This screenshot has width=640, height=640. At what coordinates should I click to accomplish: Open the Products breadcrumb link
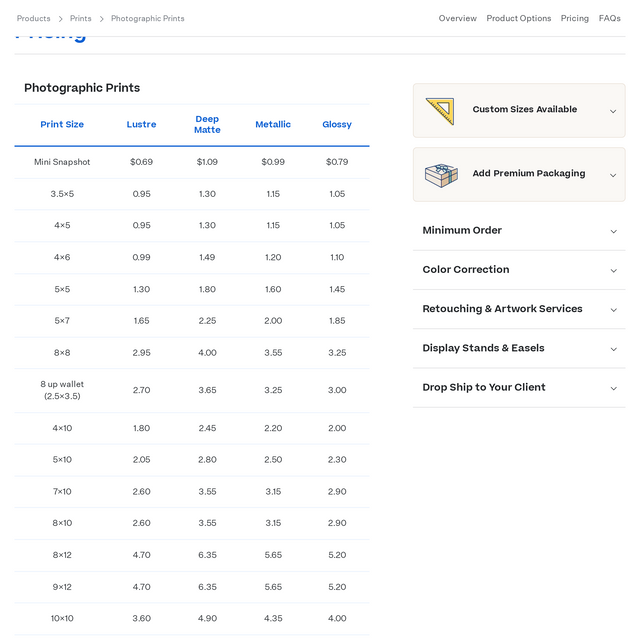click(33, 18)
